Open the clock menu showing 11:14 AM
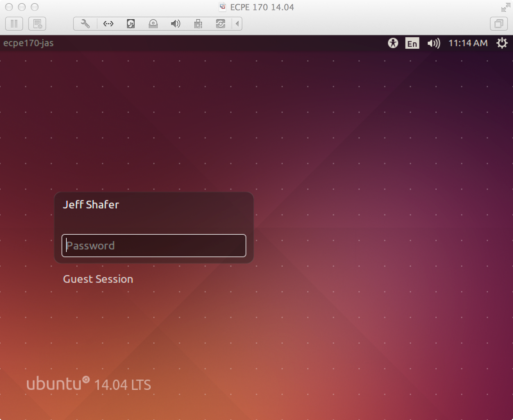This screenshot has width=513, height=420. click(468, 43)
